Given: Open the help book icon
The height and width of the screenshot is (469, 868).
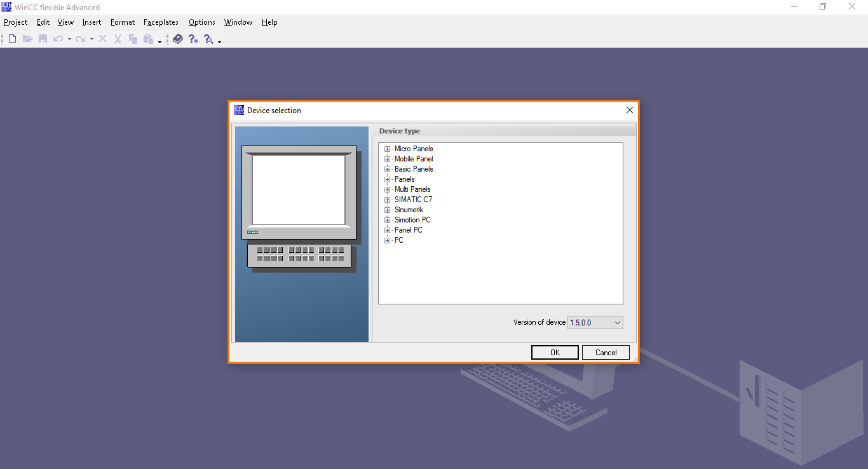Looking at the screenshot, I should (177, 39).
